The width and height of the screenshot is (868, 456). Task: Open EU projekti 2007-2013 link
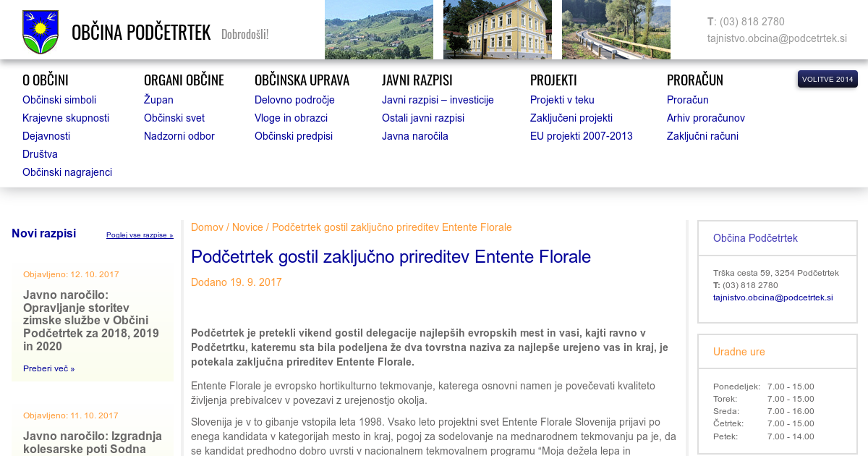581,136
